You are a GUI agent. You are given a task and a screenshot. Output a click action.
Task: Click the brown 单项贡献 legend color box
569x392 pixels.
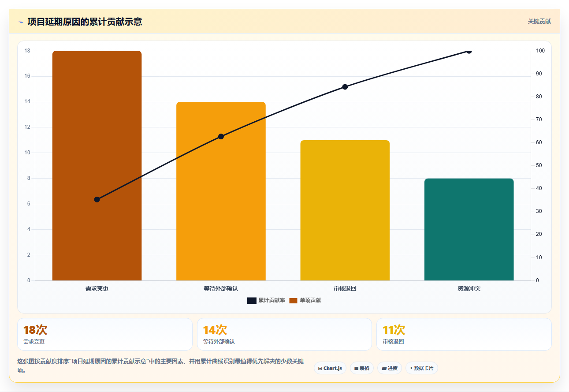click(294, 301)
